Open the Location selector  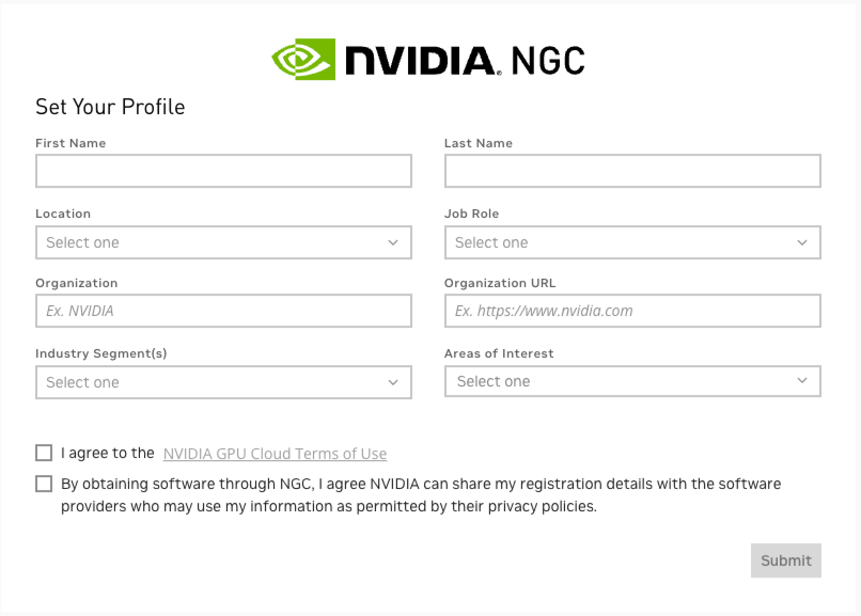(x=223, y=242)
